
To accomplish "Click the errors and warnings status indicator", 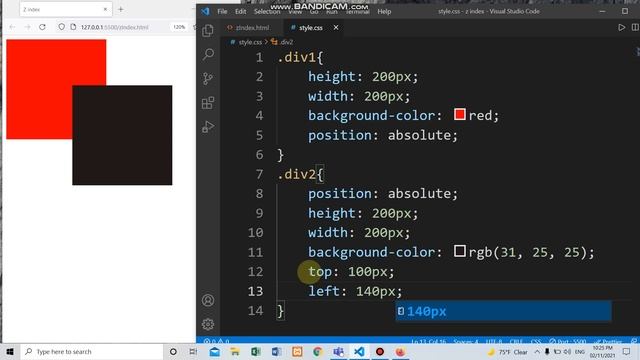I will [x=216, y=340].
